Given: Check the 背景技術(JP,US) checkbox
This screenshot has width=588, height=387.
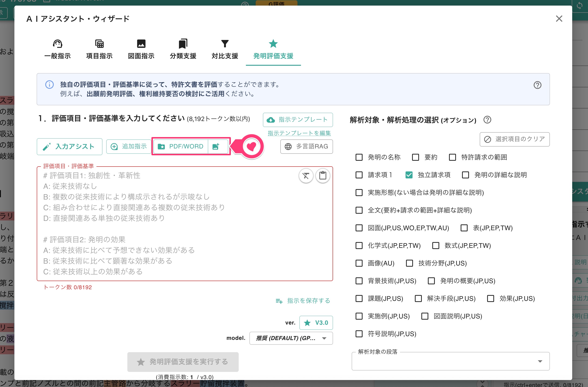Looking at the screenshot, I should point(359,281).
